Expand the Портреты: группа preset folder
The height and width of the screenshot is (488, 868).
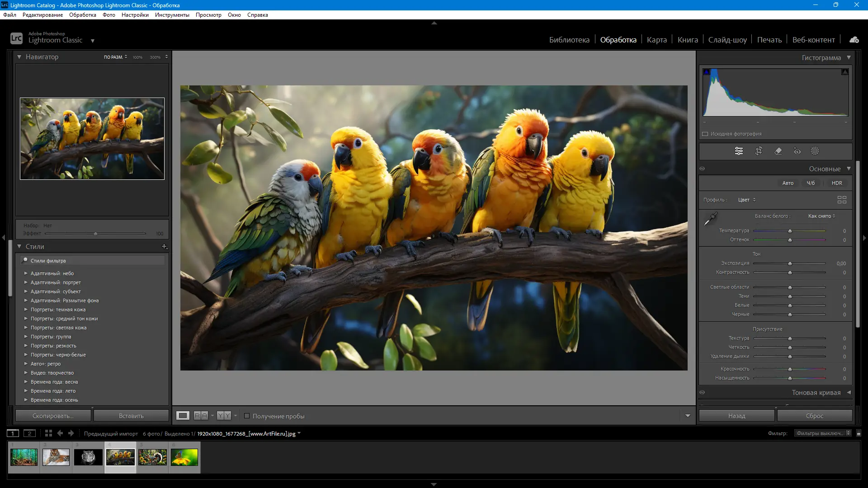coord(26,337)
